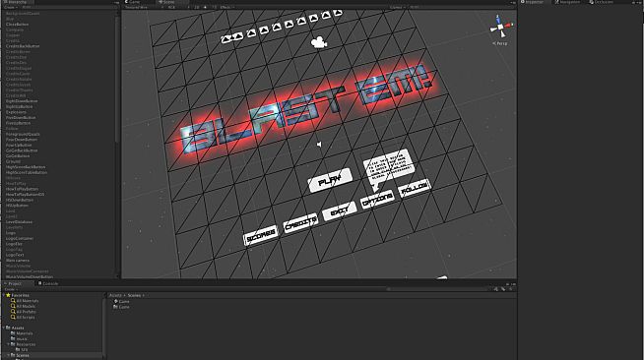
Task: Click Assets in the project breadcrumb
Action: click(115, 295)
